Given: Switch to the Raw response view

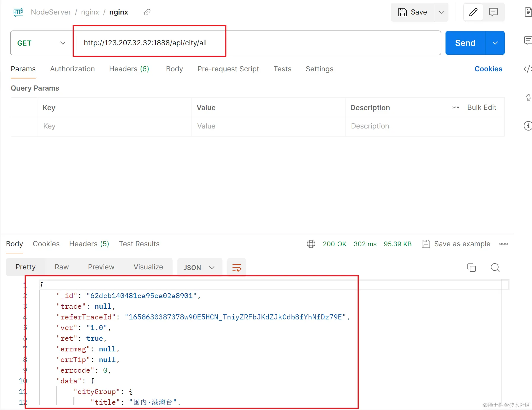Looking at the screenshot, I should click(62, 267).
